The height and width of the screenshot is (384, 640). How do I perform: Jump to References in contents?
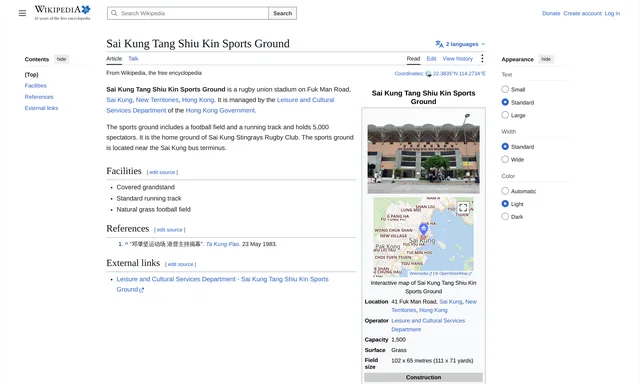(x=39, y=97)
